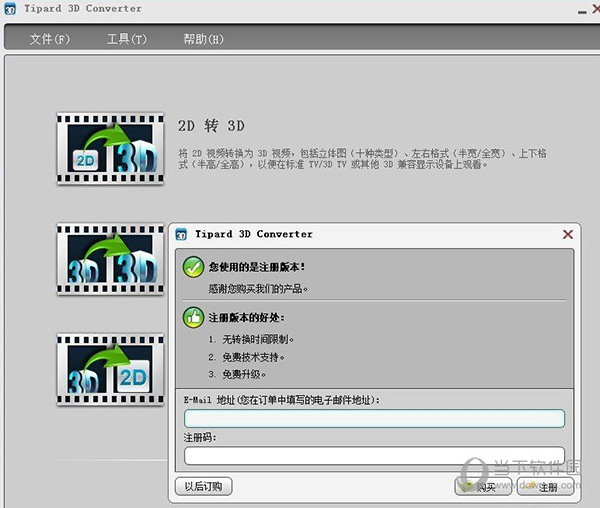600x508 pixels.
Task: Click the 感谢您购买我们的产品 message
Action: (x=258, y=288)
